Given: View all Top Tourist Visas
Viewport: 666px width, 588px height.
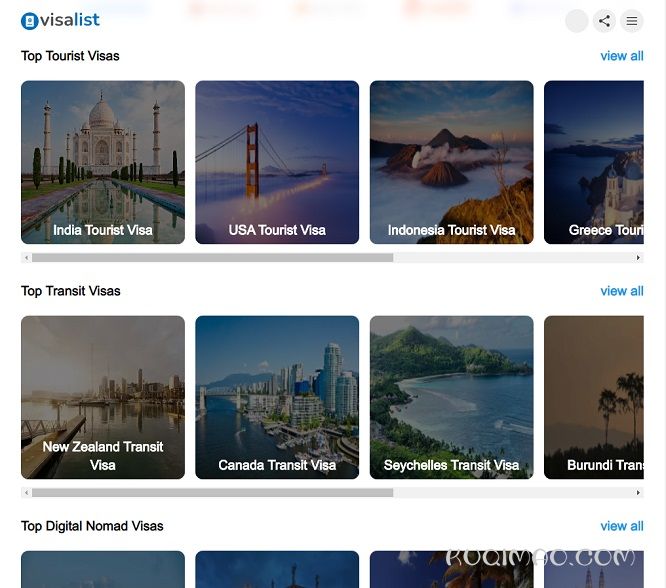Looking at the screenshot, I should coord(621,56).
